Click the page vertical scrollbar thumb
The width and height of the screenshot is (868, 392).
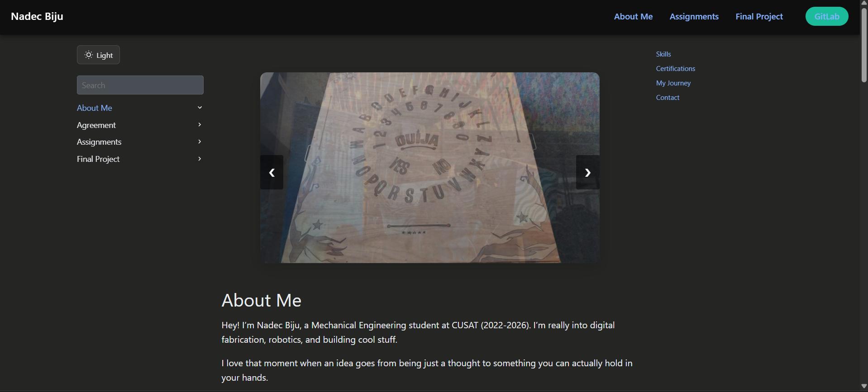click(x=864, y=45)
